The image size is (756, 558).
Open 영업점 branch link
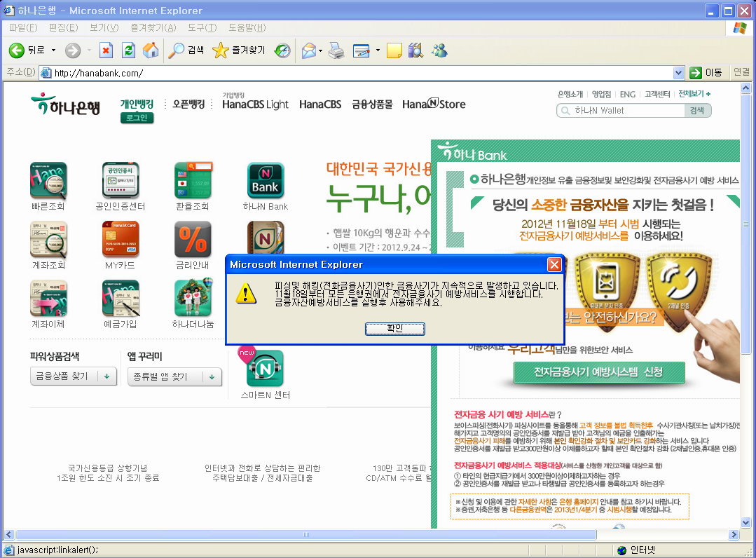click(x=601, y=94)
